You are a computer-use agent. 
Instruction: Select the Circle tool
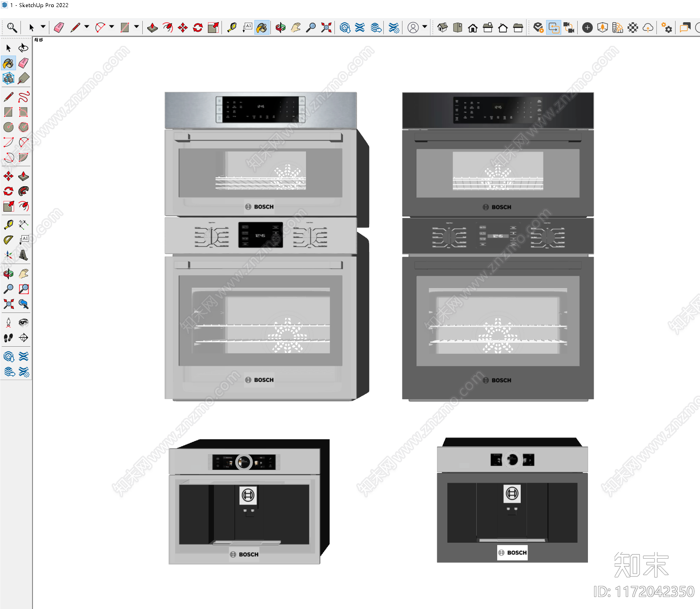[x=8, y=127]
